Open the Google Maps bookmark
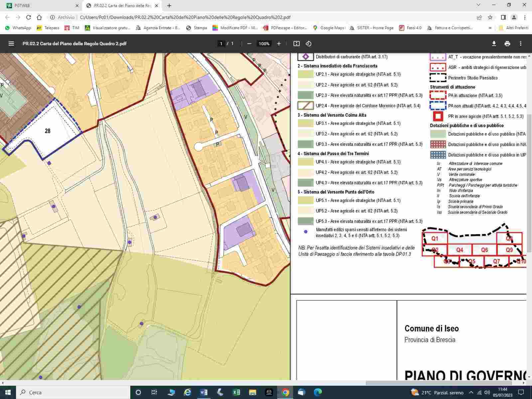 tap(329, 28)
